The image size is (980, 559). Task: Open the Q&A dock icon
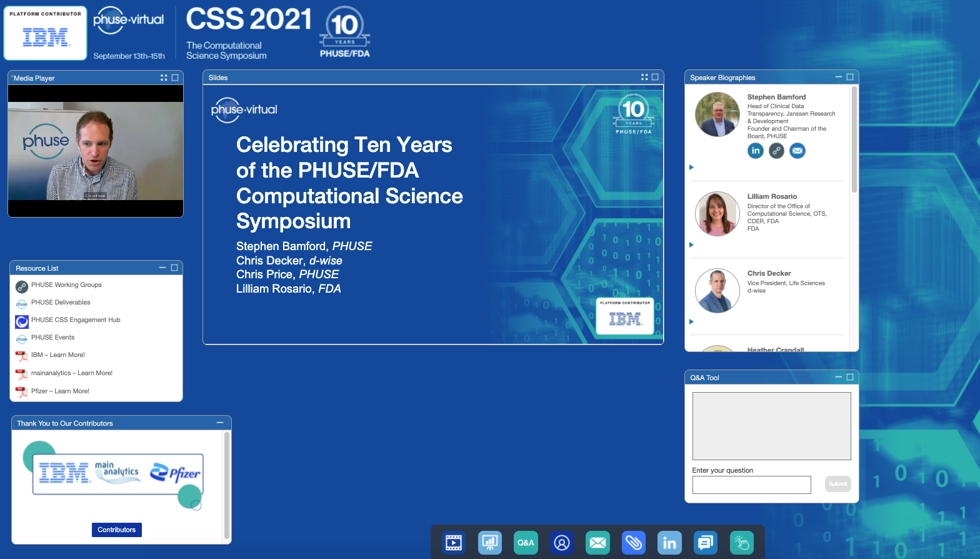coord(526,543)
